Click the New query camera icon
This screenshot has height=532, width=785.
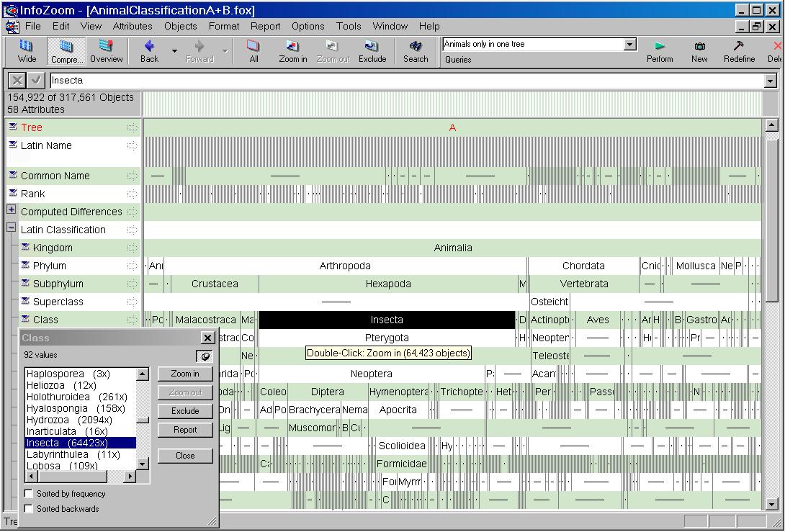pyautogui.click(x=699, y=50)
